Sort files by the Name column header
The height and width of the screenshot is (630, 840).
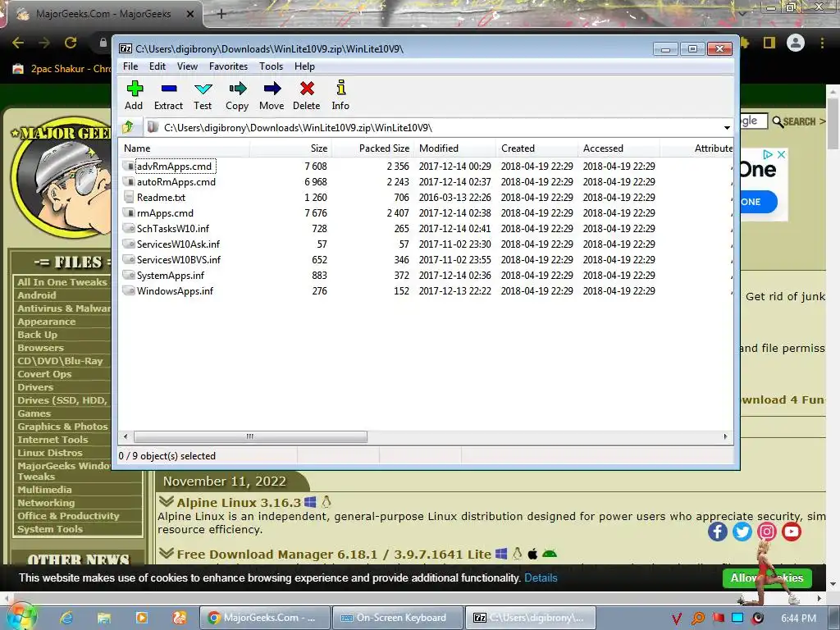[x=184, y=148]
